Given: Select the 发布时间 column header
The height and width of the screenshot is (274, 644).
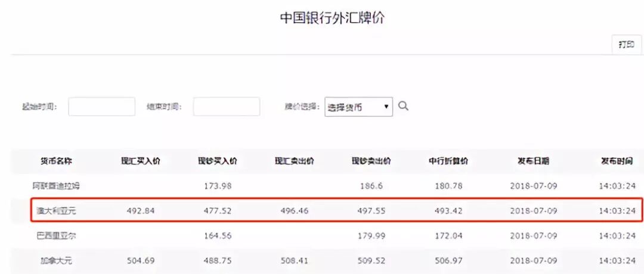Looking at the screenshot, I should [618, 161].
